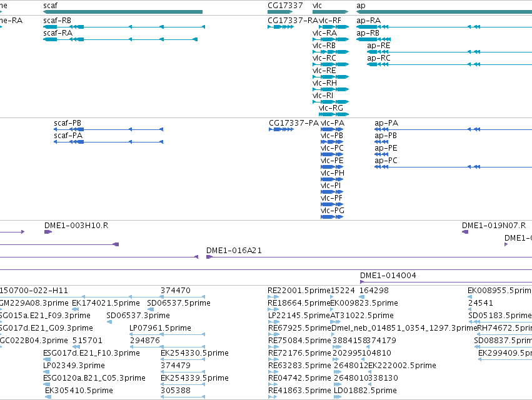Viewport: 532px width, 400px height.
Task: Click EST label SD06537.3prime
Action: 138,316
